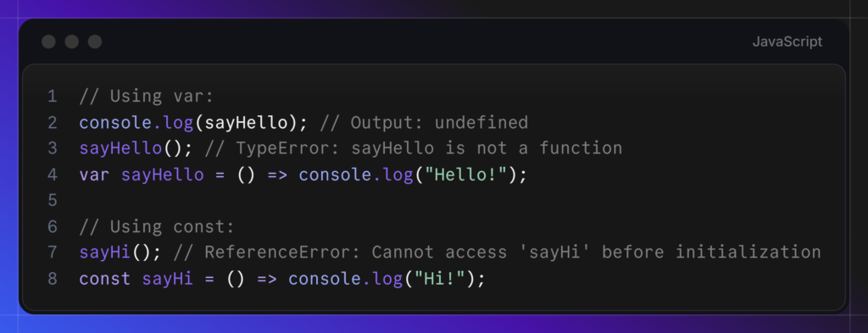Click the TypeError comment on line 3

point(413,148)
